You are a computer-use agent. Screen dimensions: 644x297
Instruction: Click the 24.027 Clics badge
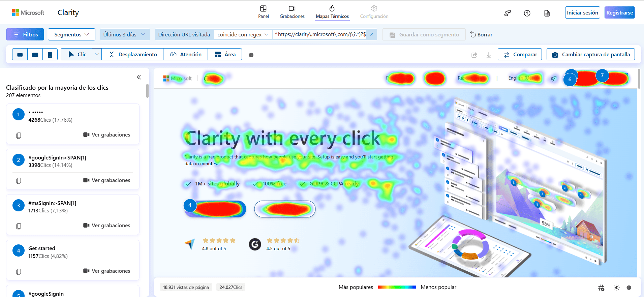point(231,287)
